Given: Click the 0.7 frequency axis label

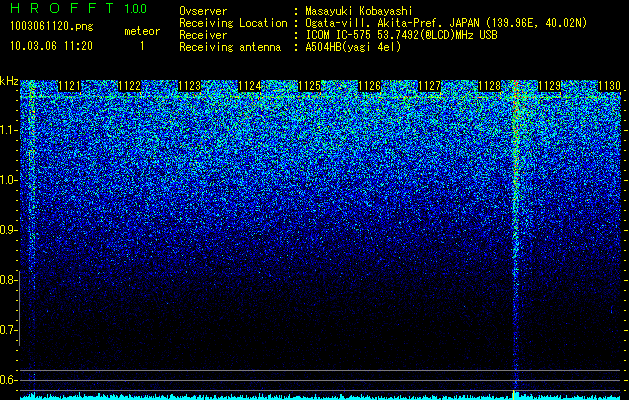Looking at the screenshot, I should pyautogui.click(x=9, y=330).
